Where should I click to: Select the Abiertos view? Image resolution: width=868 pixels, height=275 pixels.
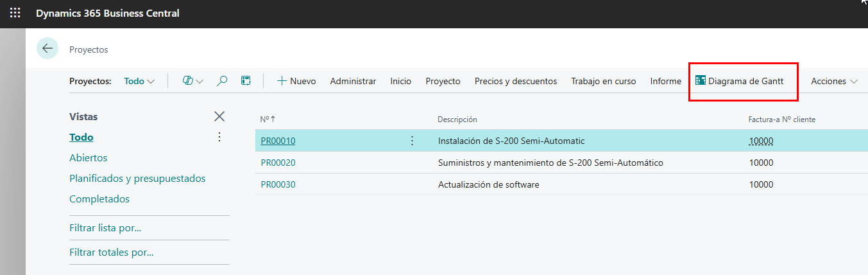[x=89, y=157]
